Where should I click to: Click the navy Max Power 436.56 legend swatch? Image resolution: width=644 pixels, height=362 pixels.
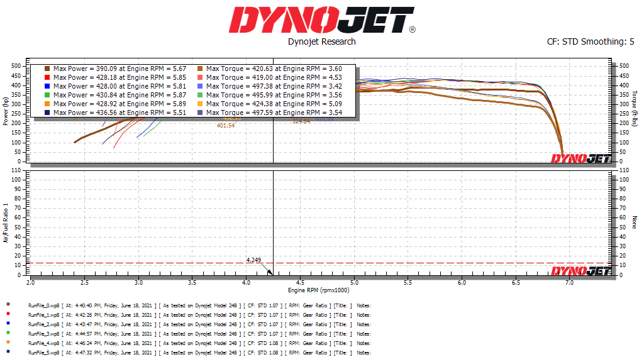[x=47, y=112]
